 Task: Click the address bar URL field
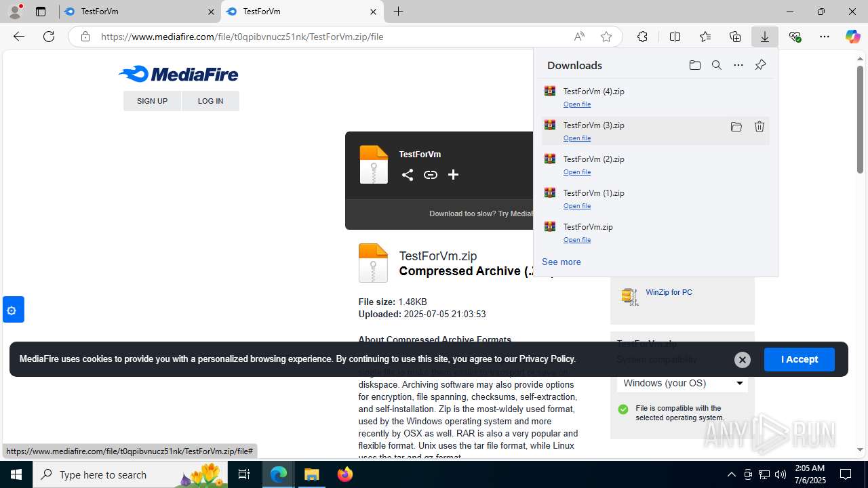332,37
